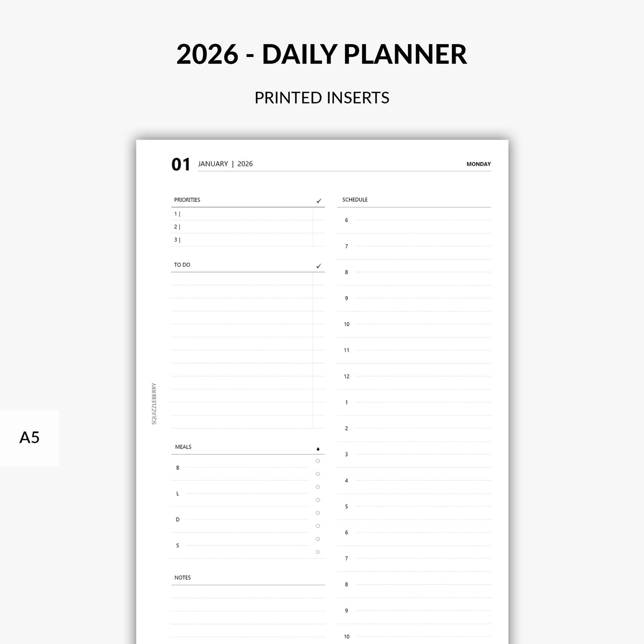Click the vertical SQUIZZLEBERRY brand text
The height and width of the screenshot is (644, 644).
coord(154,404)
